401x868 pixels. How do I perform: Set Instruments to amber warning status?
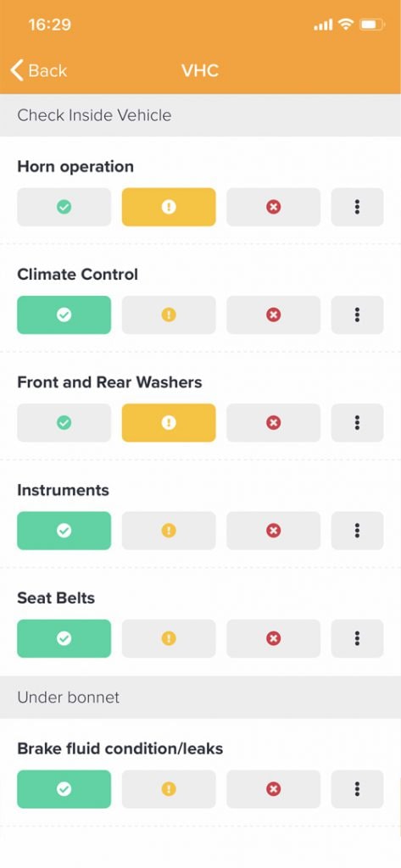click(169, 531)
